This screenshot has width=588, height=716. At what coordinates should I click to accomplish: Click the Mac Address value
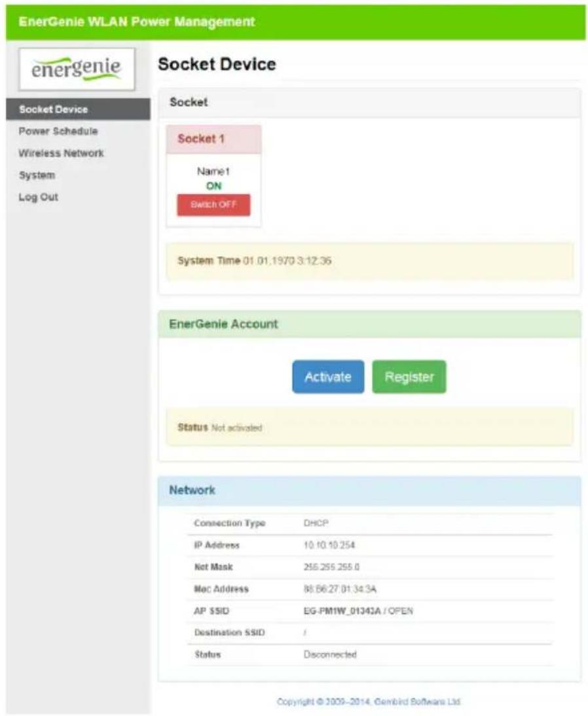pyautogui.click(x=340, y=589)
